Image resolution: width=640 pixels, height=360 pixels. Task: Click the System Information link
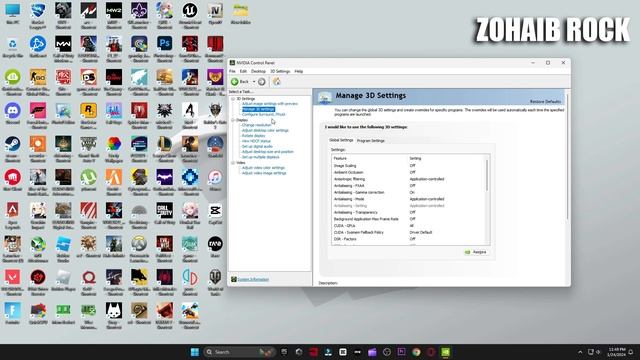point(253,279)
